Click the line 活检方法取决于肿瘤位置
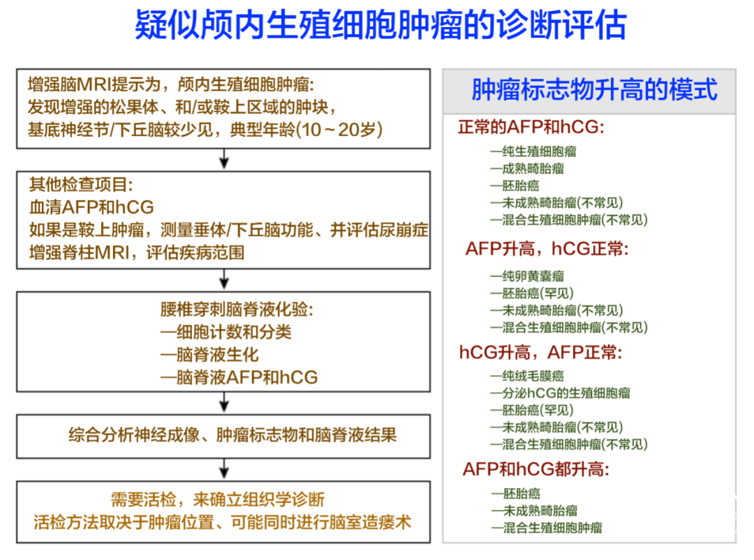The image size is (754, 560). tap(223, 522)
